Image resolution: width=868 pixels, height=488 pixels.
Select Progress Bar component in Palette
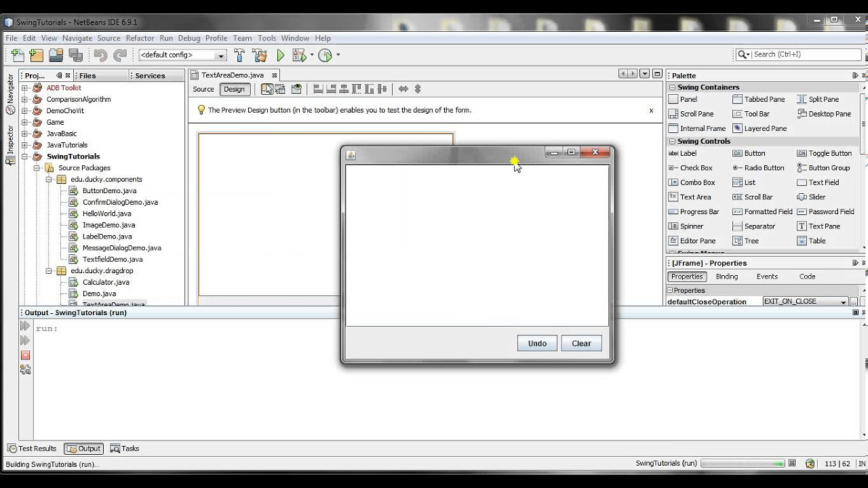(694, 211)
